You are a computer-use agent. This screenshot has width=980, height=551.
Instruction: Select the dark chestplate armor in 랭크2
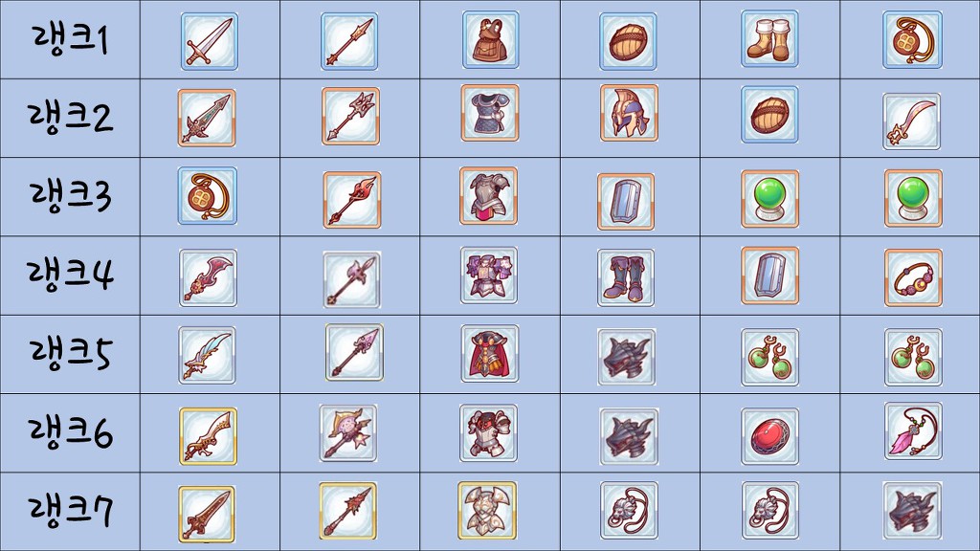point(490,113)
